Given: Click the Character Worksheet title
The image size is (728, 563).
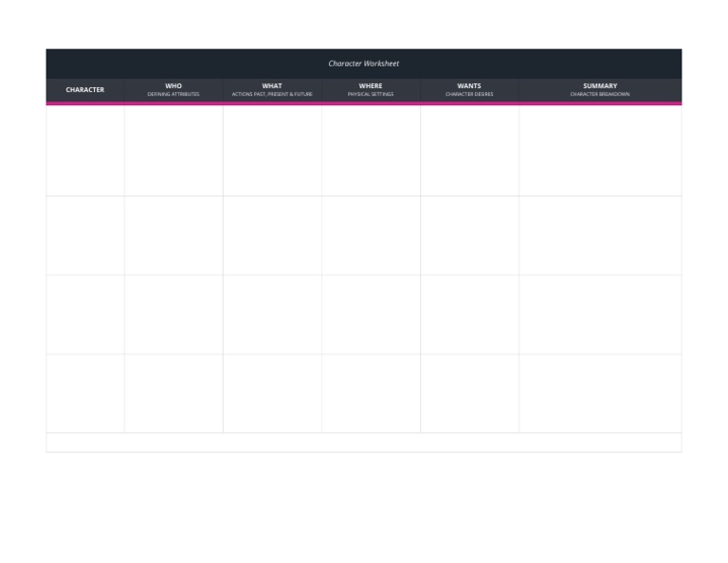Looking at the screenshot, I should (364, 64).
